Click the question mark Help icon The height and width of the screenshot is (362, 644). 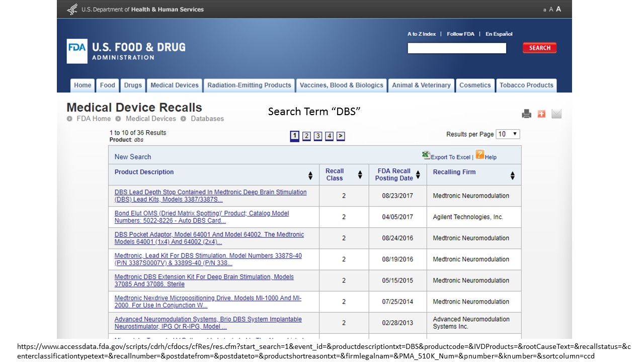479,155
